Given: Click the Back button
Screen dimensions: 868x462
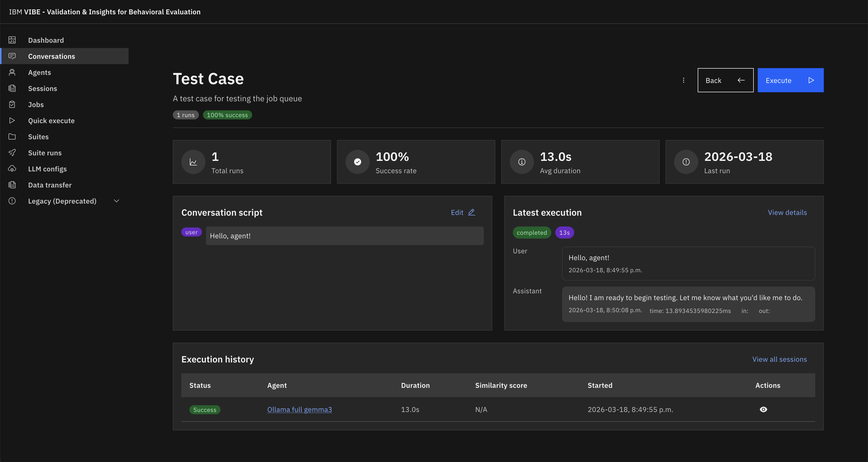Looking at the screenshot, I should 725,80.
